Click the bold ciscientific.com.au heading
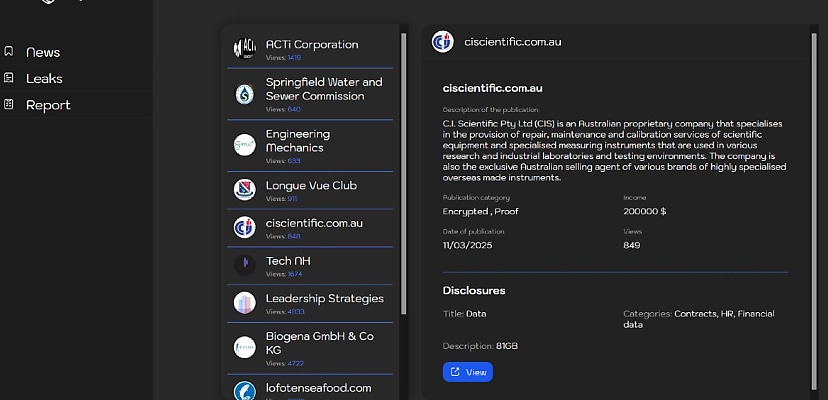 (493, 88)
